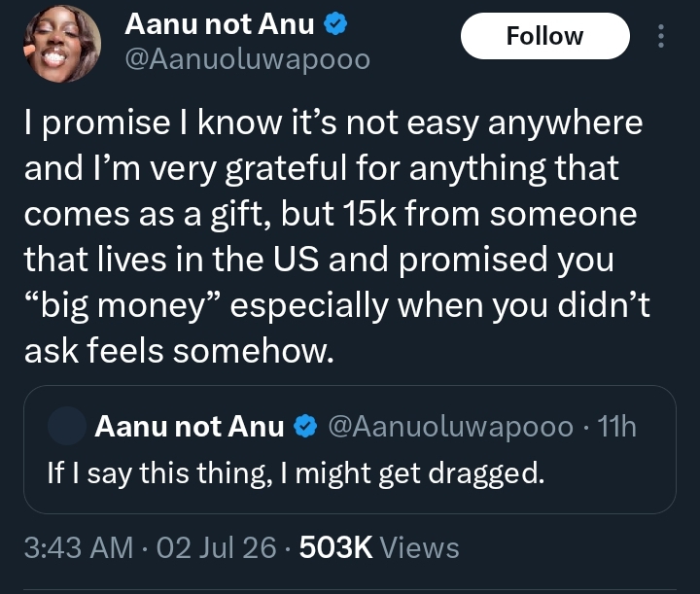Open the 503K Views count

click(x=379, y=547)
